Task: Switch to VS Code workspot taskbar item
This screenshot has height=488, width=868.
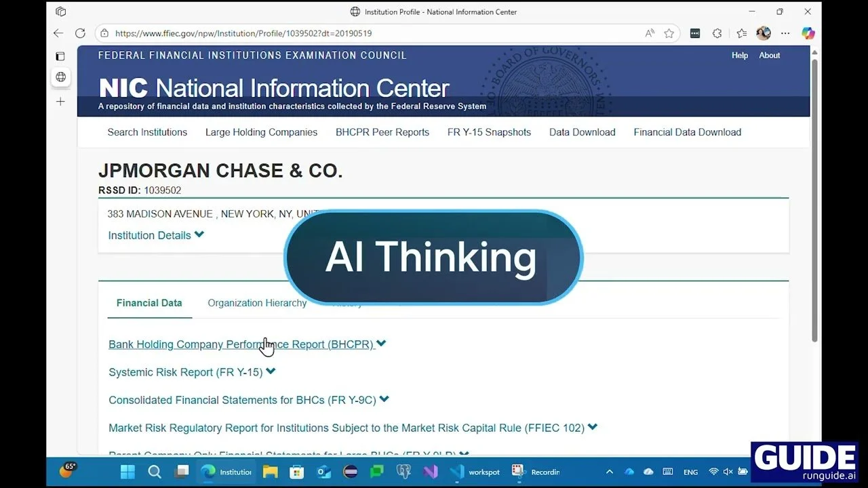Action: [475, 472]
